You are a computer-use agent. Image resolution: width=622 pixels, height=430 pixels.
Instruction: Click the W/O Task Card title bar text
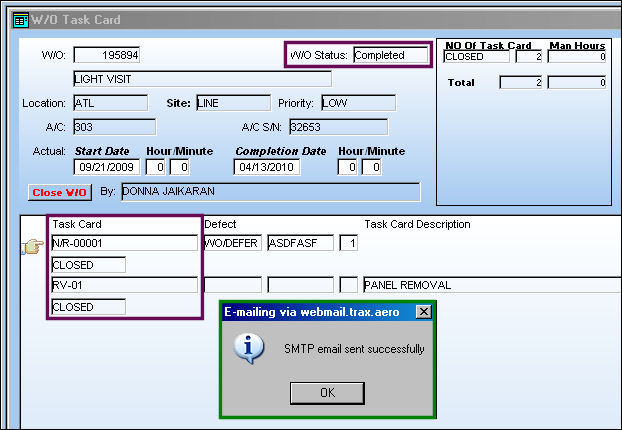[76, 19]
